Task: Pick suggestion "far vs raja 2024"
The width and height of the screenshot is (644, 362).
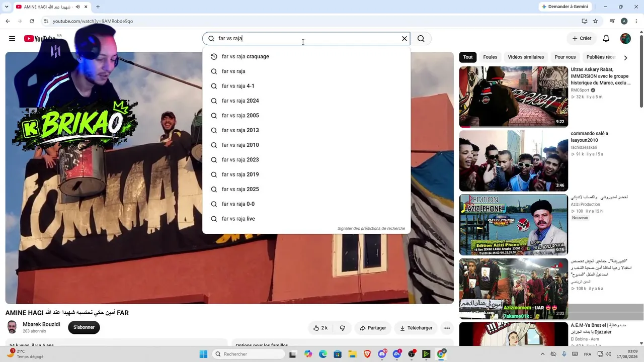Action: click(306, 101)
